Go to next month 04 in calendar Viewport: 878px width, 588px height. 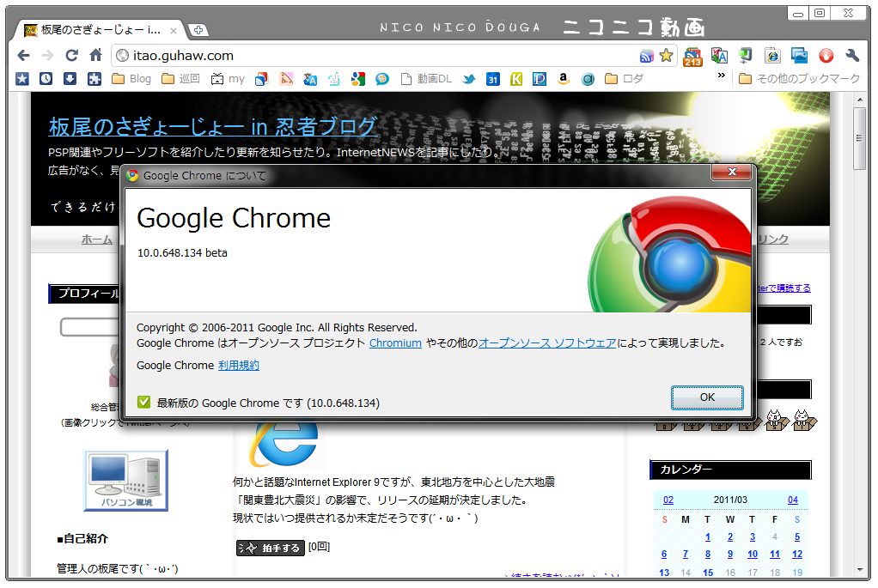793,500
